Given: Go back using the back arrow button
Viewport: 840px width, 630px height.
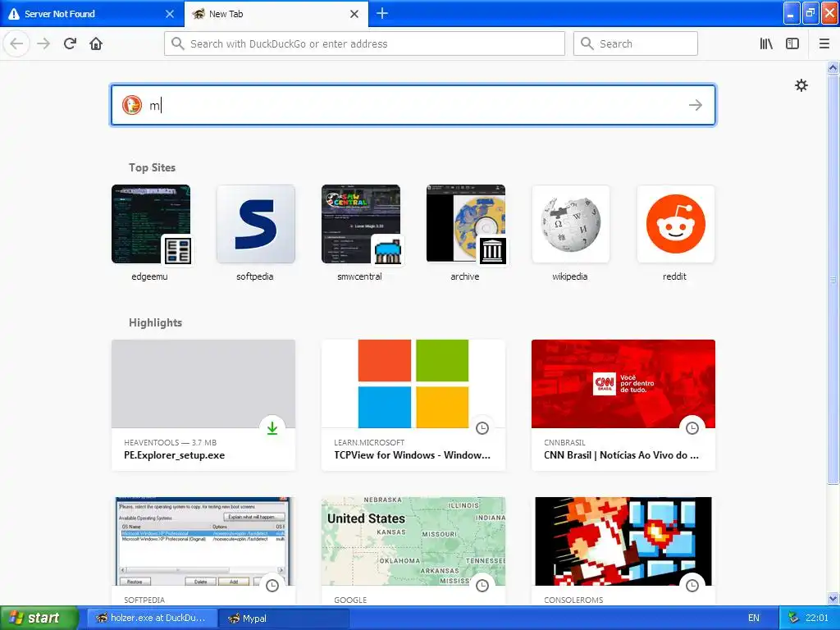Looking at the screenshot, I should pyautogui.click(x=16, y=43).
